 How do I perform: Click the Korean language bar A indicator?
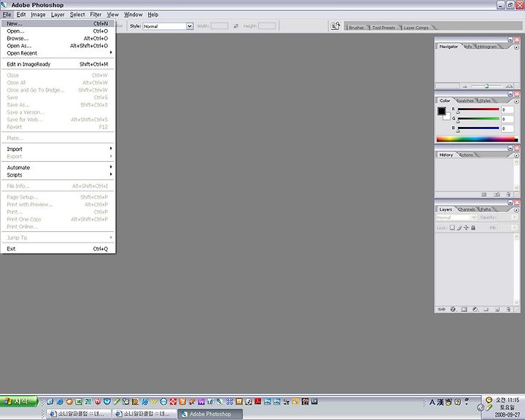pos(432,402)
